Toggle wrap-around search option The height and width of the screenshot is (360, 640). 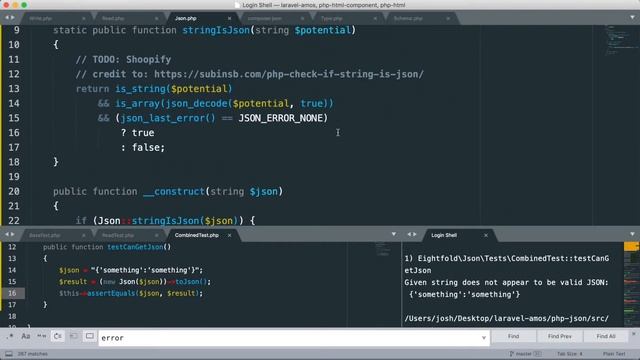[x=58, y=336]
